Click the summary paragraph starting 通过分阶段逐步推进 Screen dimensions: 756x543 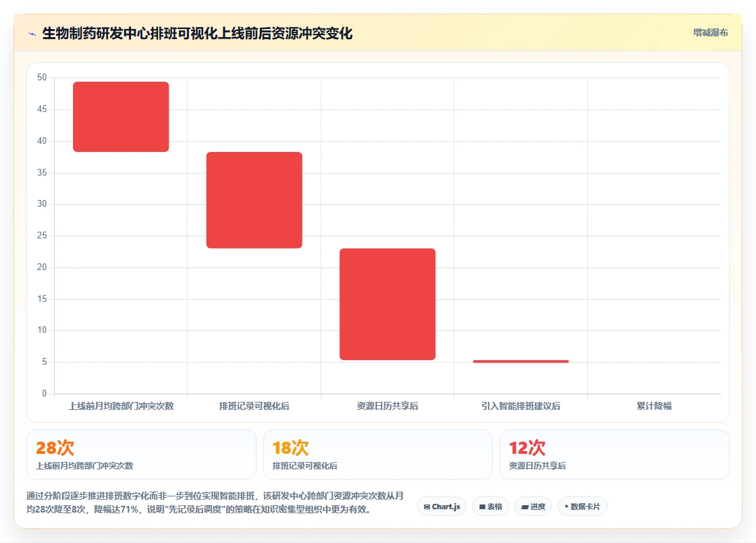(x=215, y=502)
